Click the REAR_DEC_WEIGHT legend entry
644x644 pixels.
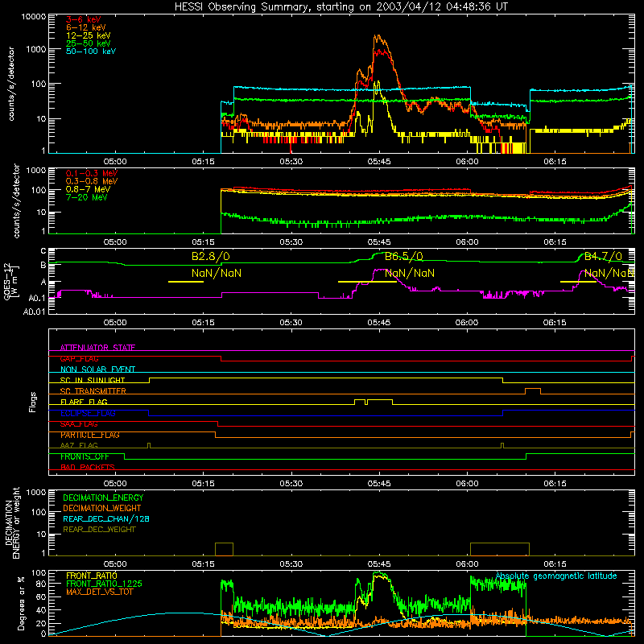[x=99, y=530]
